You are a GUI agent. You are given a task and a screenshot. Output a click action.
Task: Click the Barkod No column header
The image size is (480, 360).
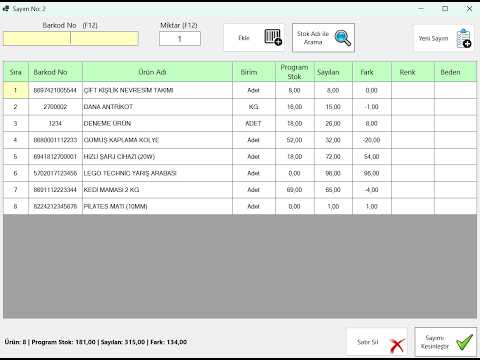[x=55, y=72]
